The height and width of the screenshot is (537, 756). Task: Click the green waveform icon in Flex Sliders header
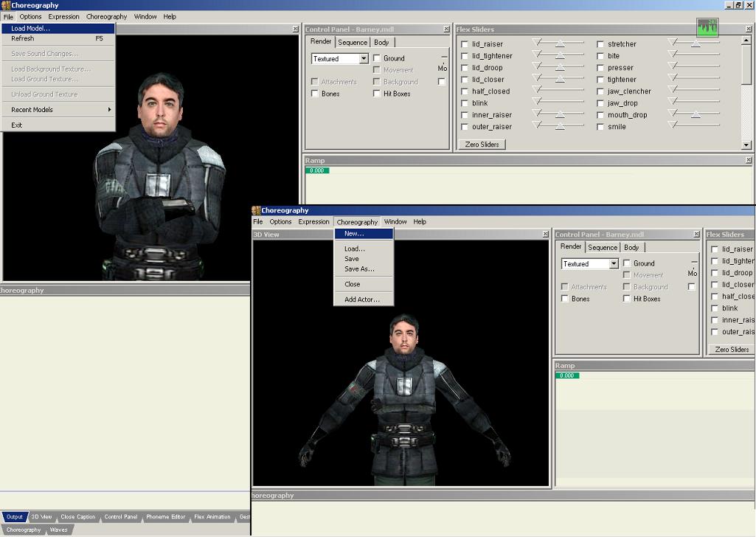point(707,27)
